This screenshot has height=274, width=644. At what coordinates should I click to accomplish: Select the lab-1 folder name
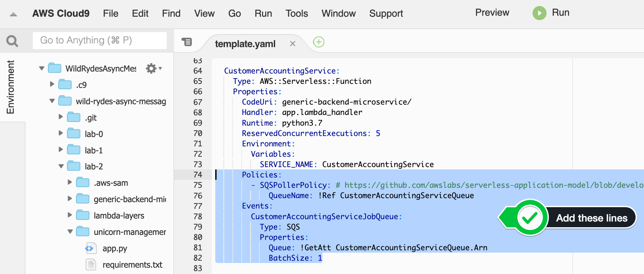point(94,150)
